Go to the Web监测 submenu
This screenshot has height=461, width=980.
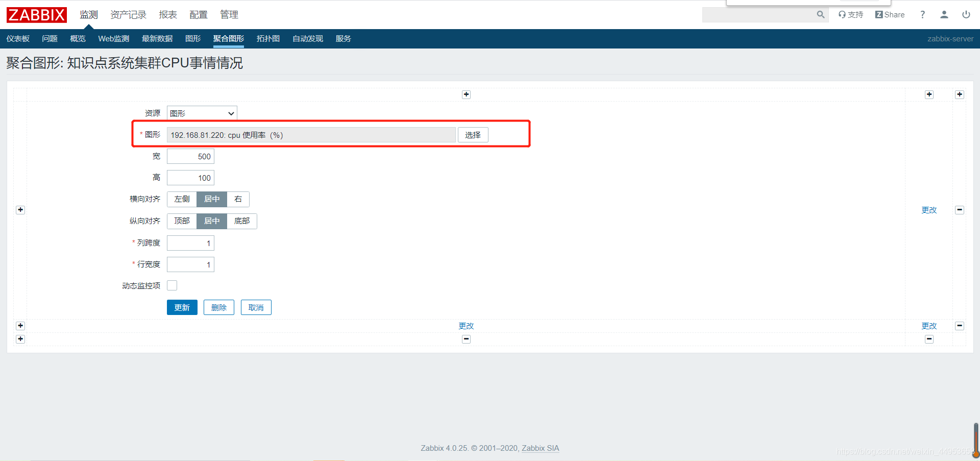113,39
